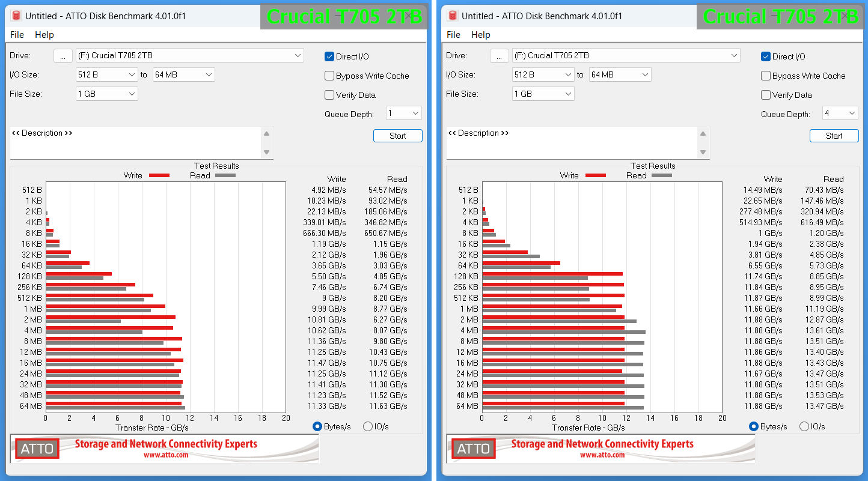The height and width of the screenshot is (481, 868).
Task: Click the Start button in the left ATTO window
Action: tap(398, 136)
